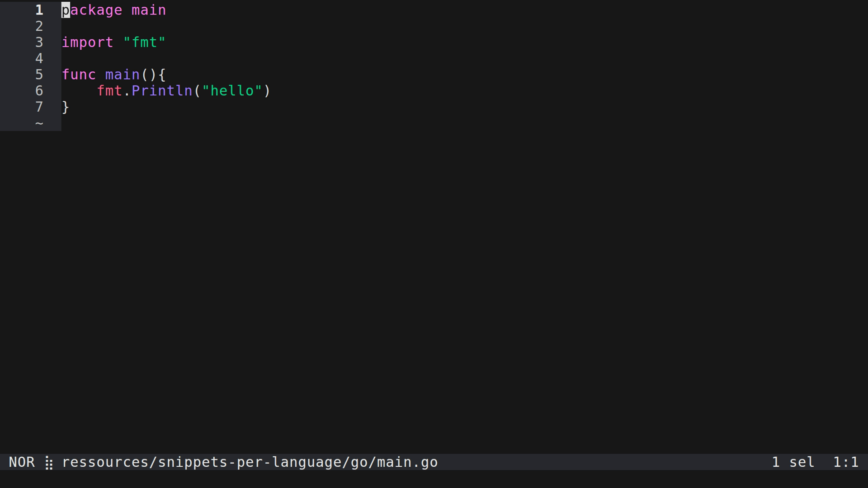Click the spinner icon in status bar
868x488 pixels.
[x=49, y=463]
